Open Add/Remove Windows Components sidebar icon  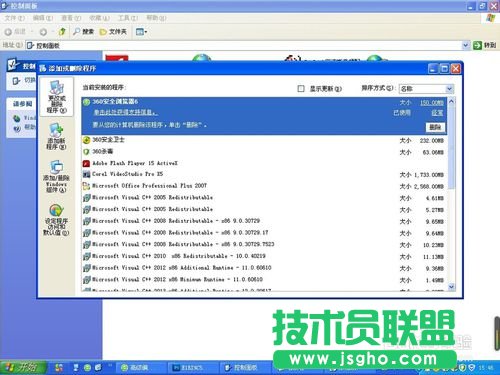coord(56,177)
